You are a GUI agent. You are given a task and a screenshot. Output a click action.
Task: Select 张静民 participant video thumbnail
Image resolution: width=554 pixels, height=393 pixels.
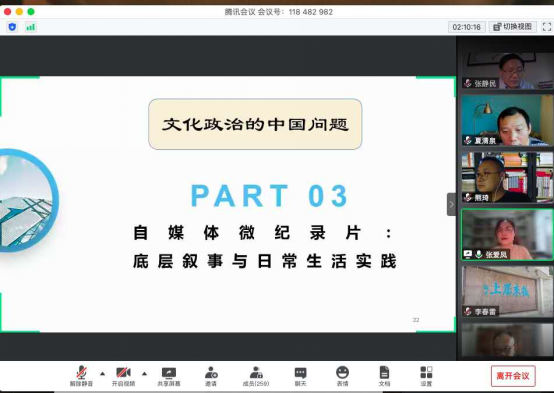point(507,71)
